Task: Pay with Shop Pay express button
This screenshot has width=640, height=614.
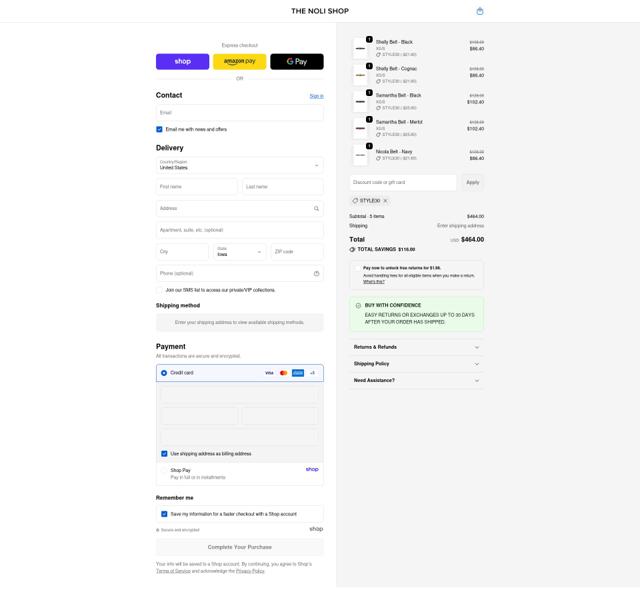Action: pyautogui.click(x=182, y=61)
